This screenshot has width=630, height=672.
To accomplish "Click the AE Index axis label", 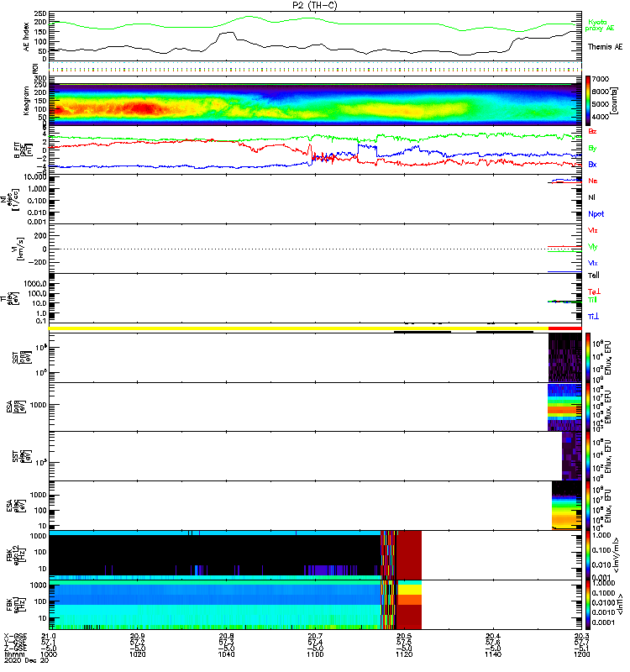I will 26,37.
